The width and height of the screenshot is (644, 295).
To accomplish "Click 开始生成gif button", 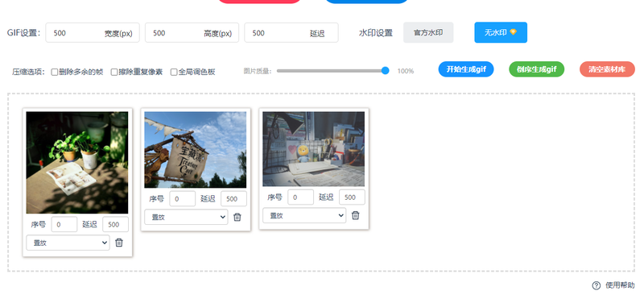I will click(466, 69).
